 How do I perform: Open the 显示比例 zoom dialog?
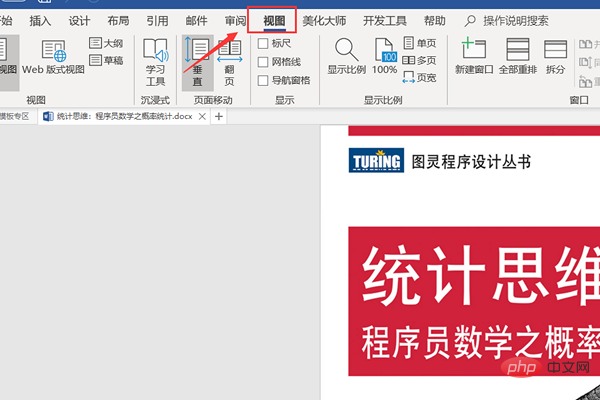tap(345, 56)
